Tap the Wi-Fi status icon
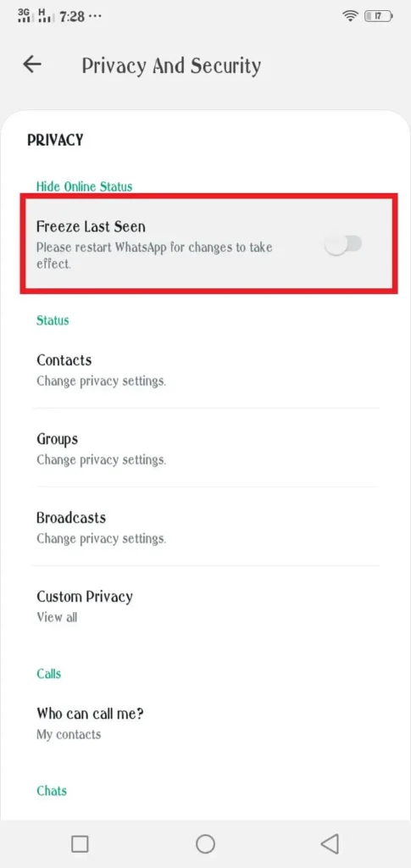This screenshot has height=868, width=411. 350,16
